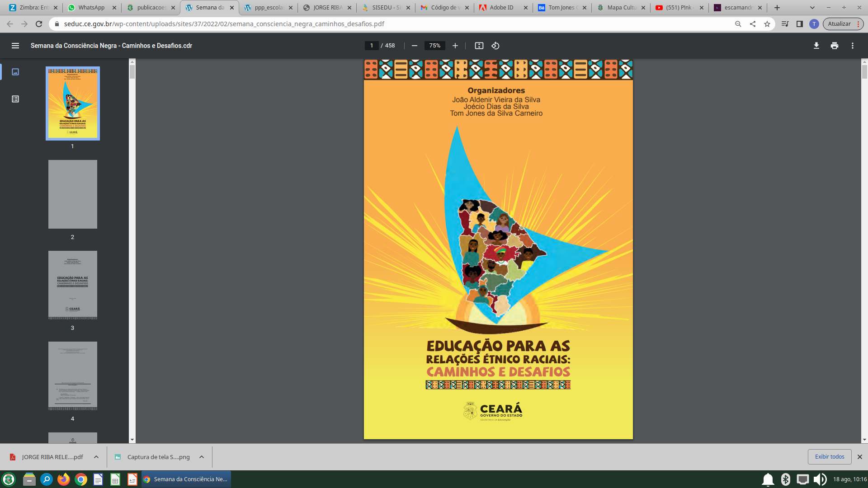The image size is (868, 488).
Task: Switch to the WhatsApp tab
Action: (x=91, y=8)
